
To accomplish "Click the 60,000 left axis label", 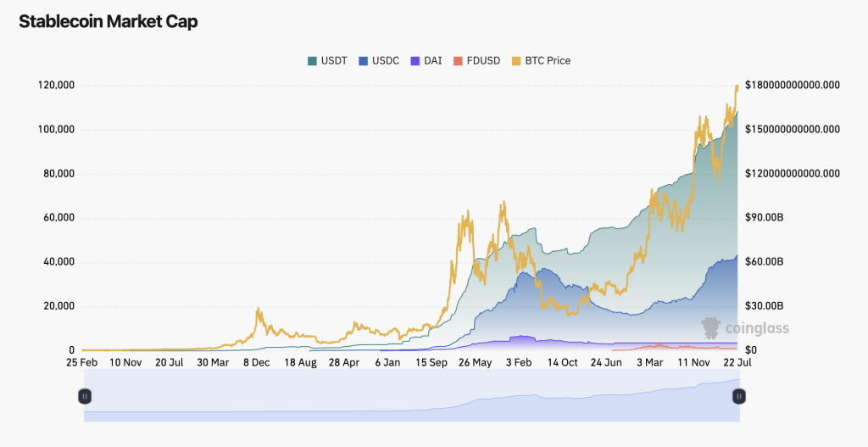I will (x=58, y=218).
